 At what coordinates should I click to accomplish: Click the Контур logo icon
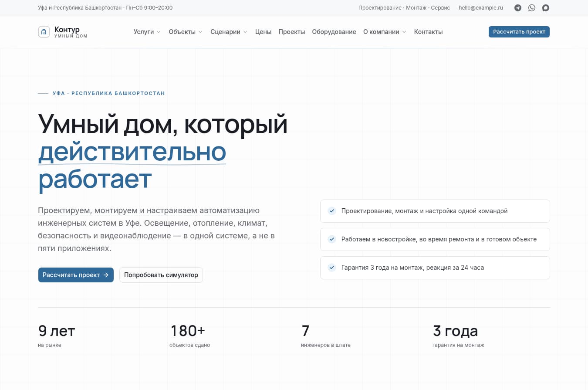tap(44, 32)
